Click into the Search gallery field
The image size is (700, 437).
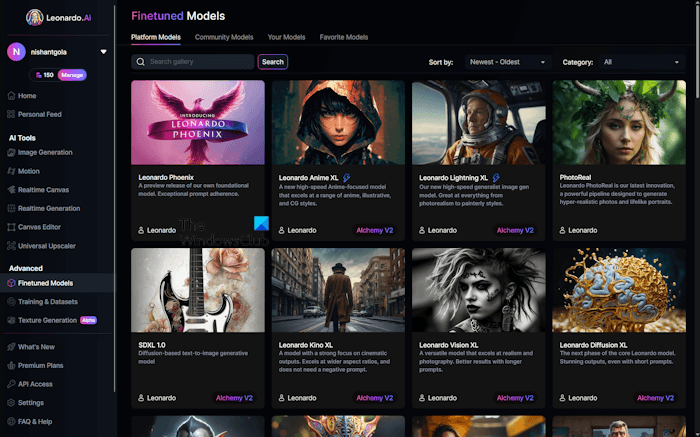tap(193, 62)
